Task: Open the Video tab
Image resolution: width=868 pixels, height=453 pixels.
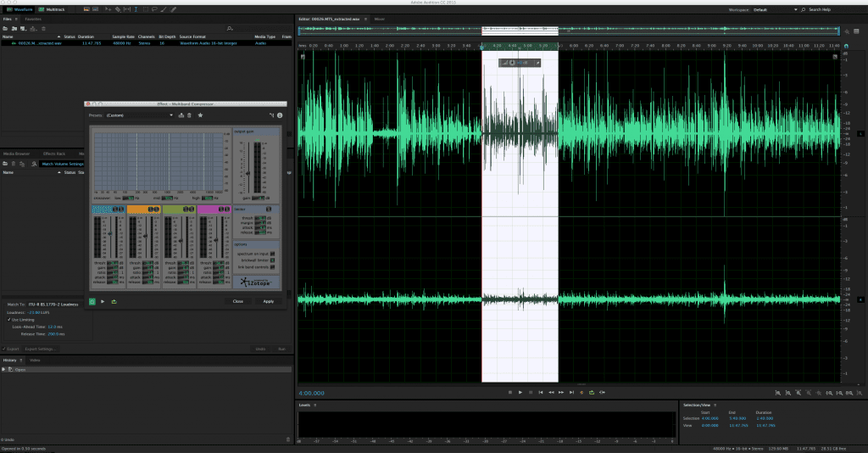Action: point(35,360)
